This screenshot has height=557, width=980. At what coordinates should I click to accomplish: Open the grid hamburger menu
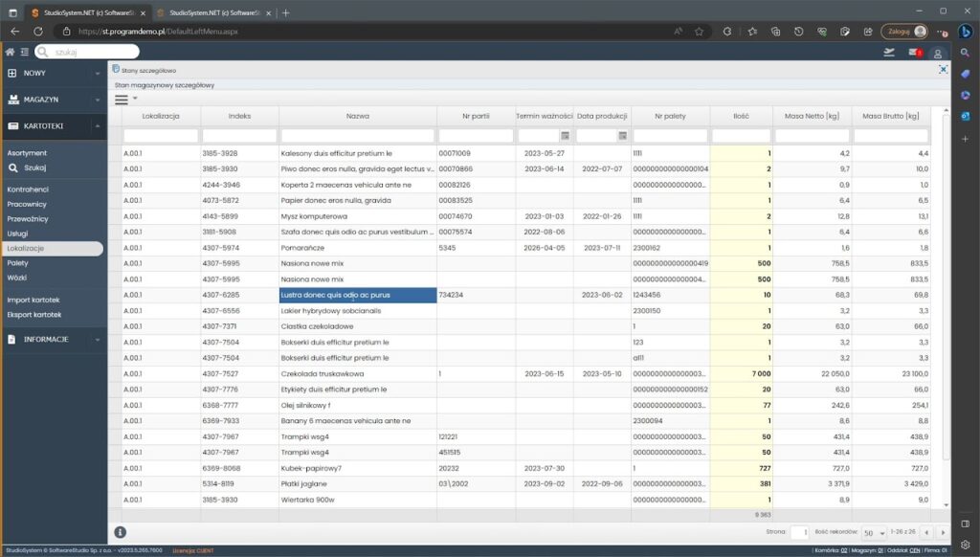[122, 99]
